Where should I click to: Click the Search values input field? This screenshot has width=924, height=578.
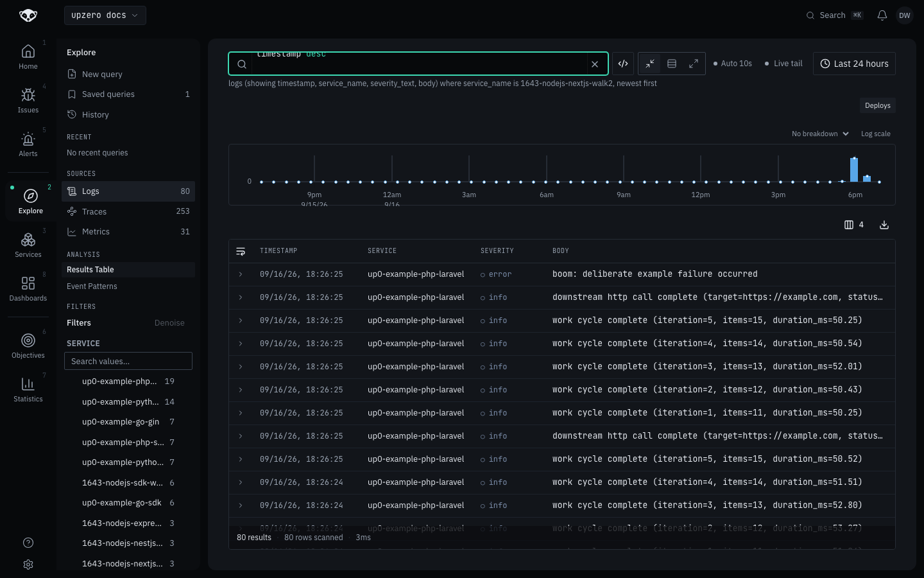128,361
